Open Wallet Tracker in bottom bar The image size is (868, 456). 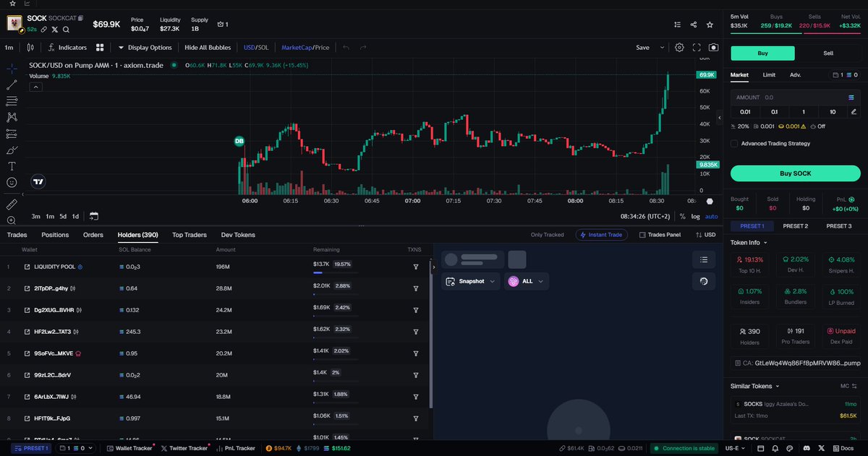tap(129, 448)
